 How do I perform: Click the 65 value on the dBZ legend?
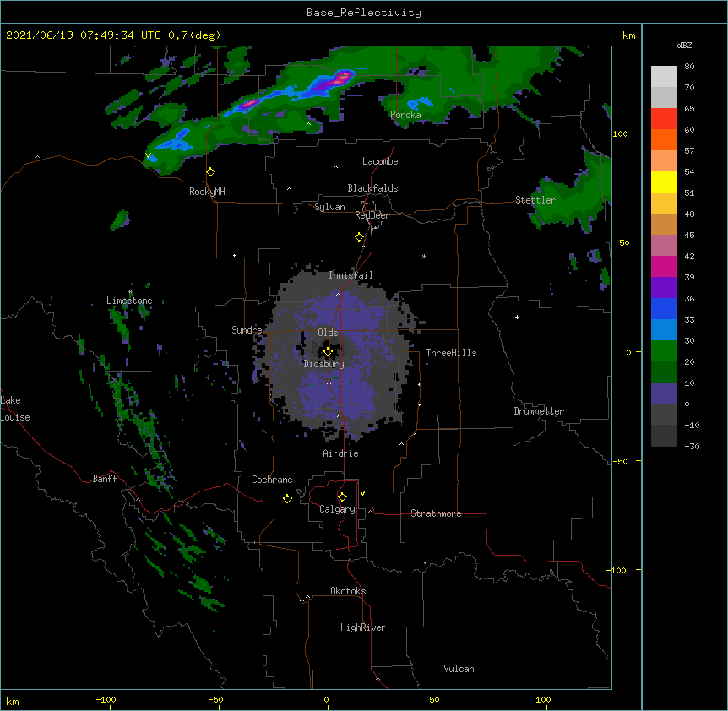pyautogui.click(x=689, y=109)
